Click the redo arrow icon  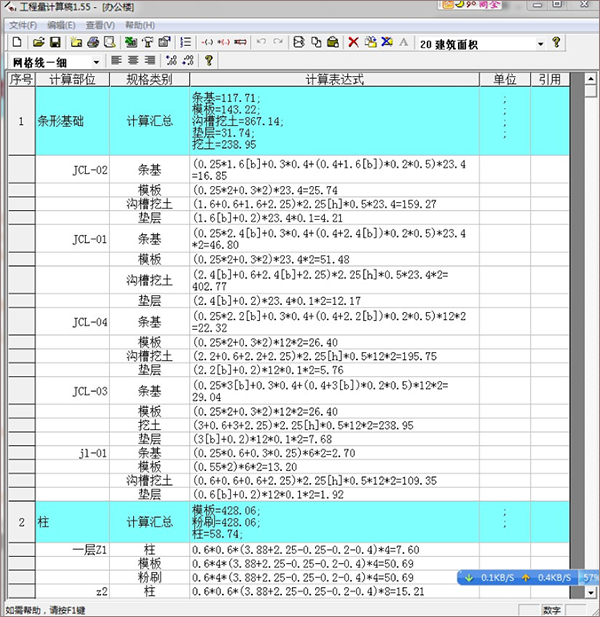coord(278,42)
